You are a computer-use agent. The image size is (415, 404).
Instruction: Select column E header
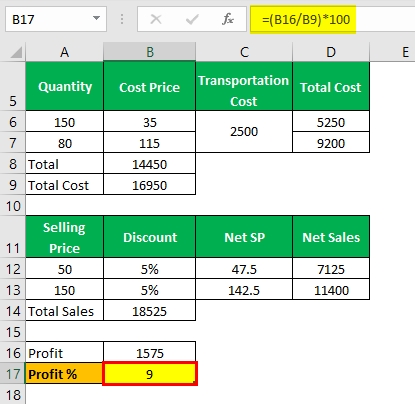pos(393,52)
